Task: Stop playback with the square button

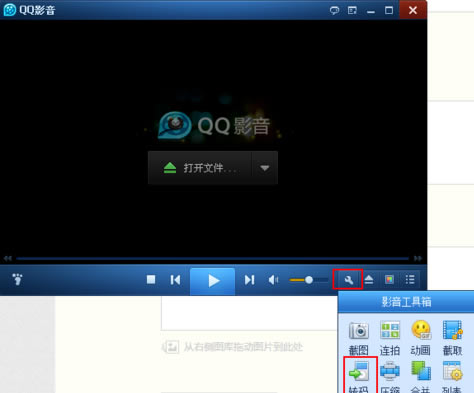Action: (x=151, y=279)
